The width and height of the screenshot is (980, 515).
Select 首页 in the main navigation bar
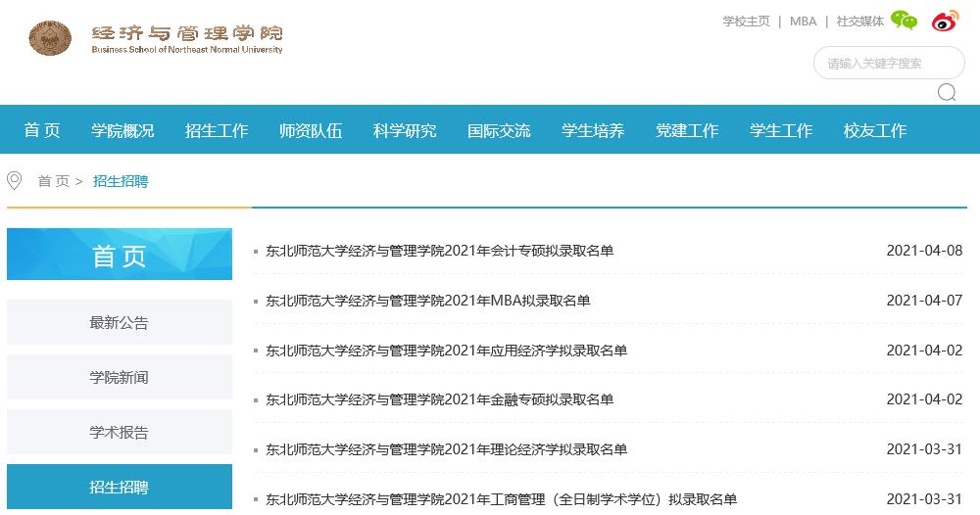42,130
